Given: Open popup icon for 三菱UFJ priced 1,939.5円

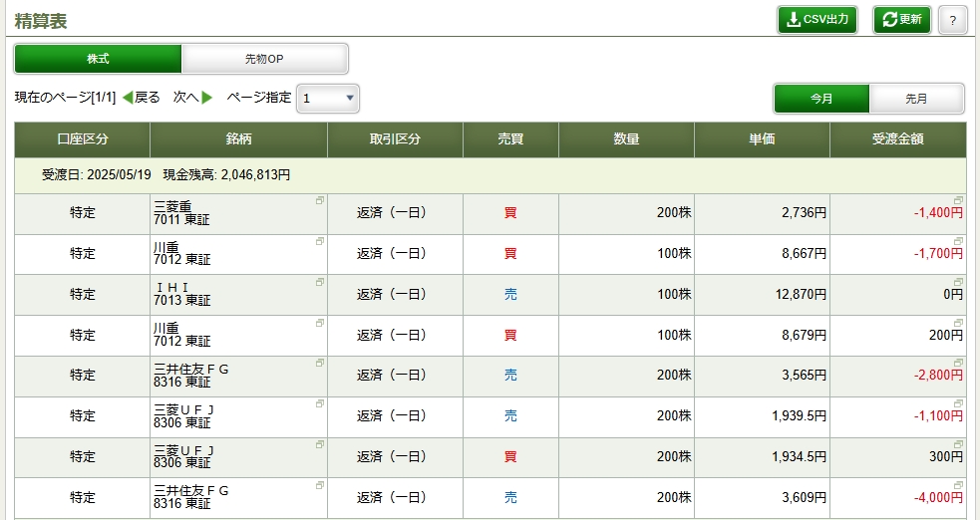Looking at the screenshot, I should tap(319, 403).
